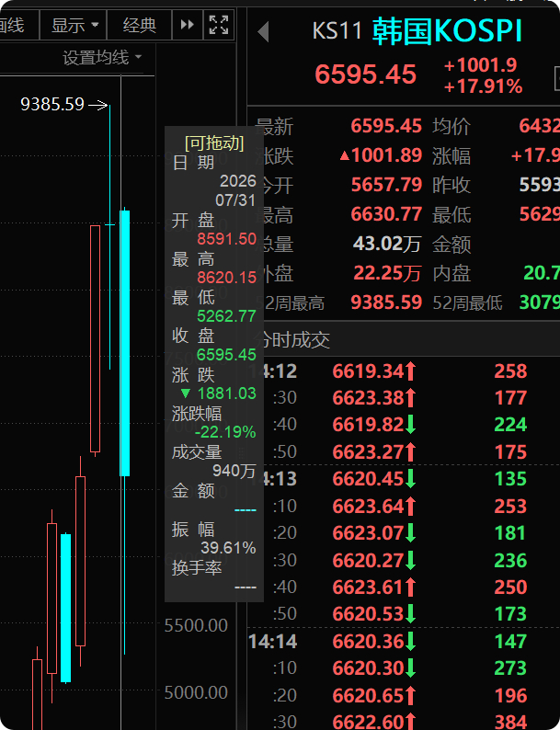Click the 振幅 39.61% value
Screen dimensions: 560x730
click(x=228, y=548)
